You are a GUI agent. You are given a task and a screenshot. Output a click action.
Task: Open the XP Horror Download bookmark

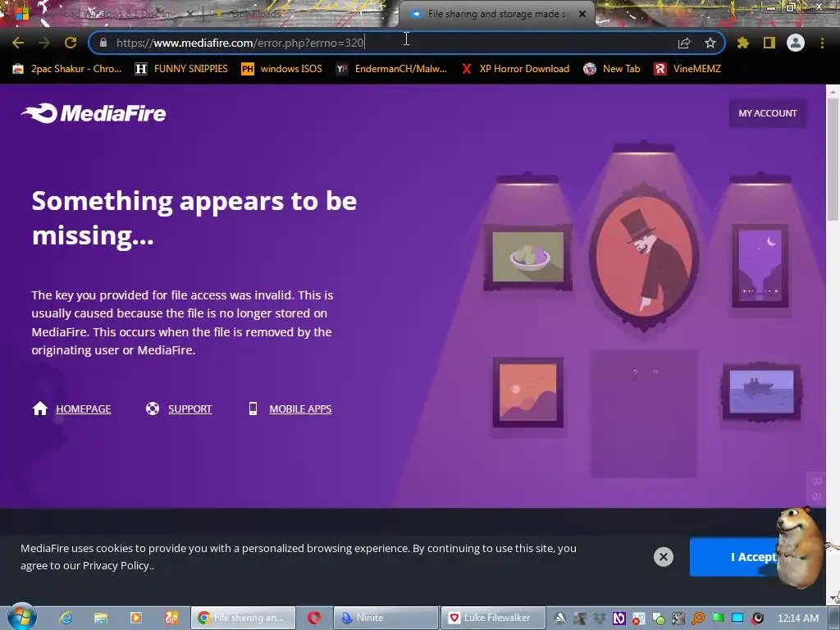pyautogui.click(x=515, y=69)
